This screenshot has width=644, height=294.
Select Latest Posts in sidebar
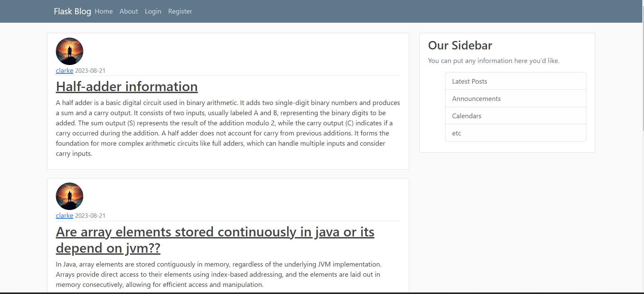515,81
